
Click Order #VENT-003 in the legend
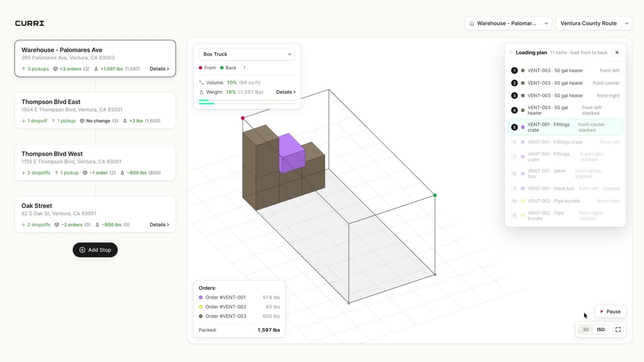tap(239, 316)
